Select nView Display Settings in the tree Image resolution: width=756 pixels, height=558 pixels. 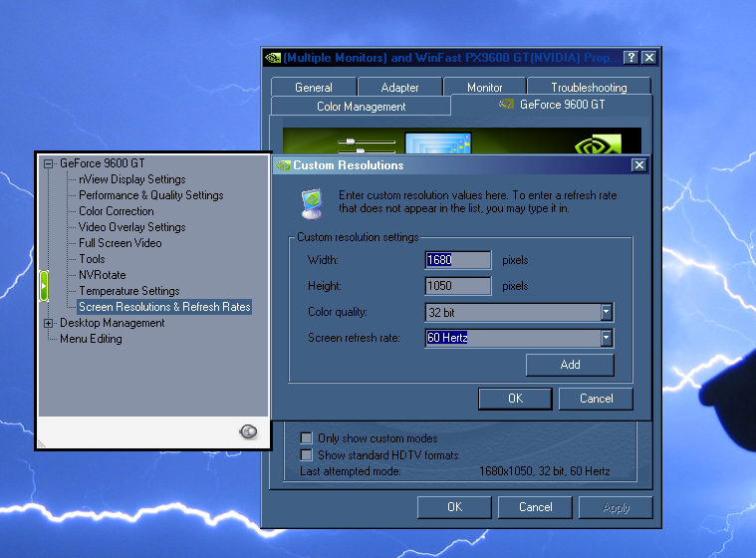[132, 179]
